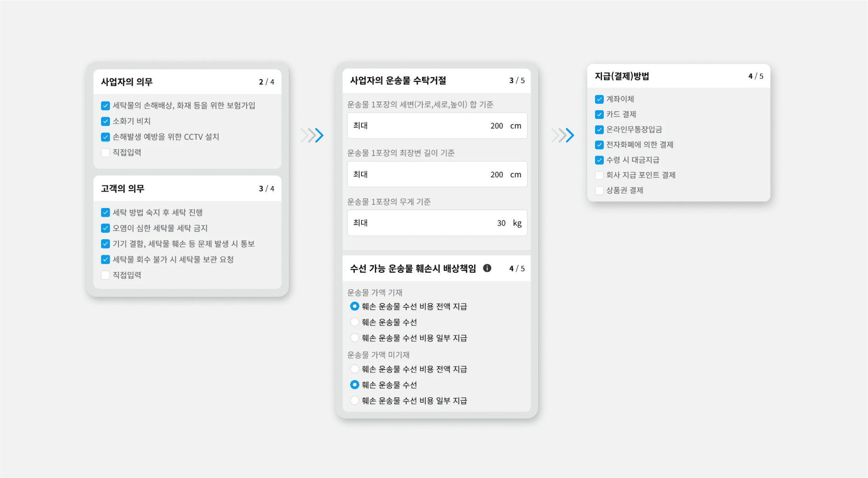
Task: Edit the 최장변 길이 기준 200 cm field
Action: (437, 174)
